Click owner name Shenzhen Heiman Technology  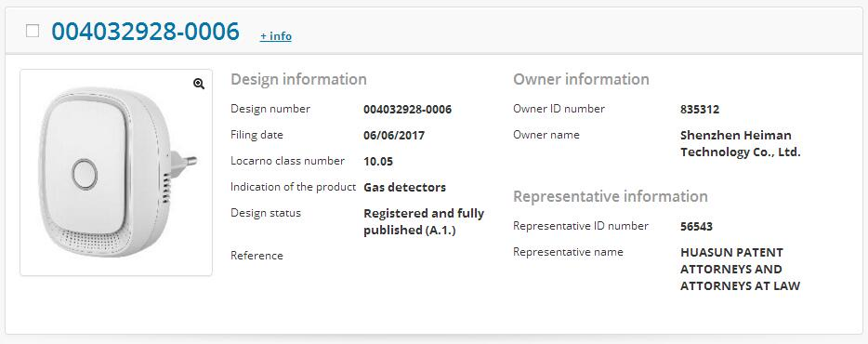click(x=740, y=143)
